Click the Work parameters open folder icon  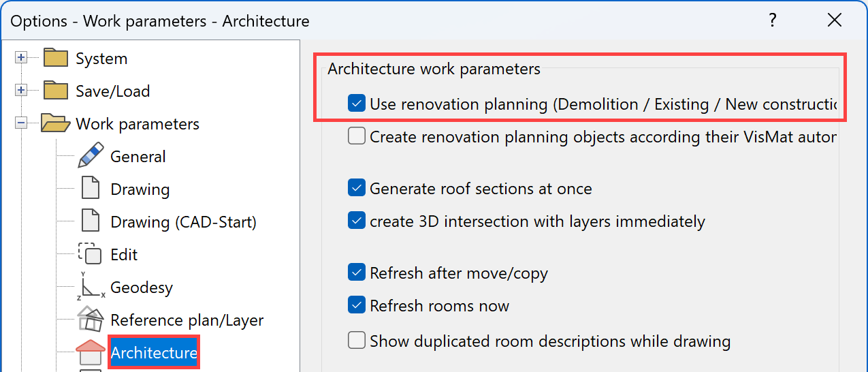56,123
